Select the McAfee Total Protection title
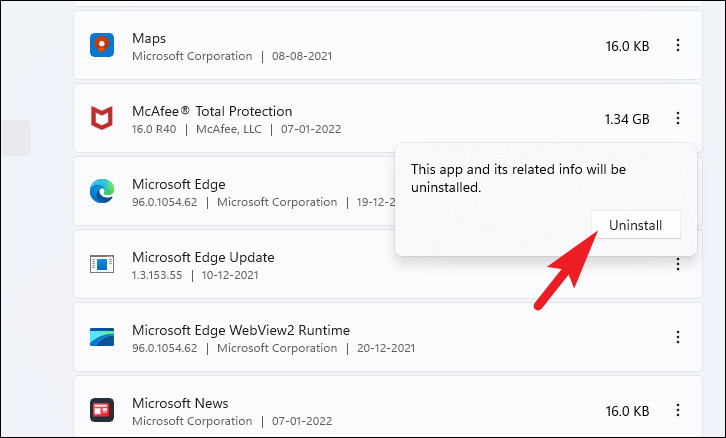726x438 pixels. (x=212, y=111)
